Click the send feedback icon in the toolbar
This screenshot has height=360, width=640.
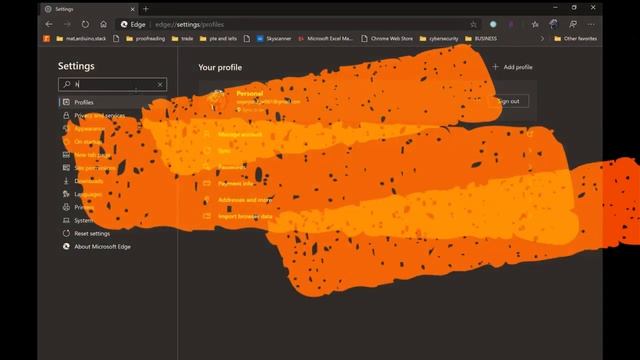(573, 24)
